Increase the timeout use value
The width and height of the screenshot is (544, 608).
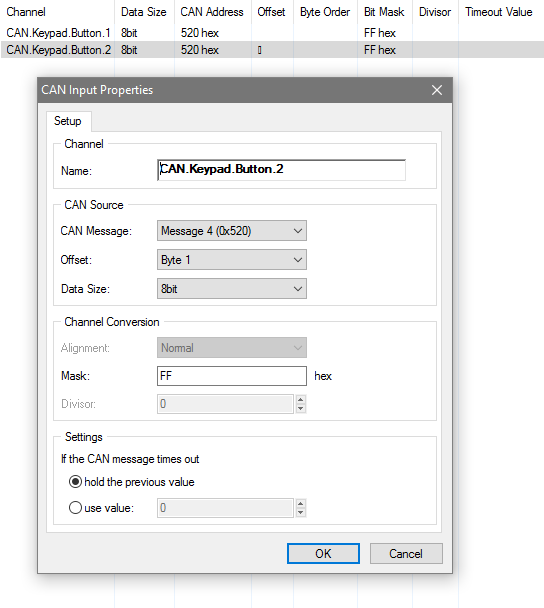click(300, 504)
